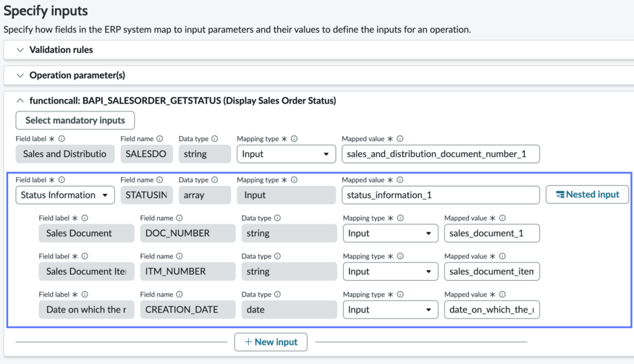Click the Sales and Distributio field label box
634x364 pixels.
pyautogui.click(x=65, y=154)
